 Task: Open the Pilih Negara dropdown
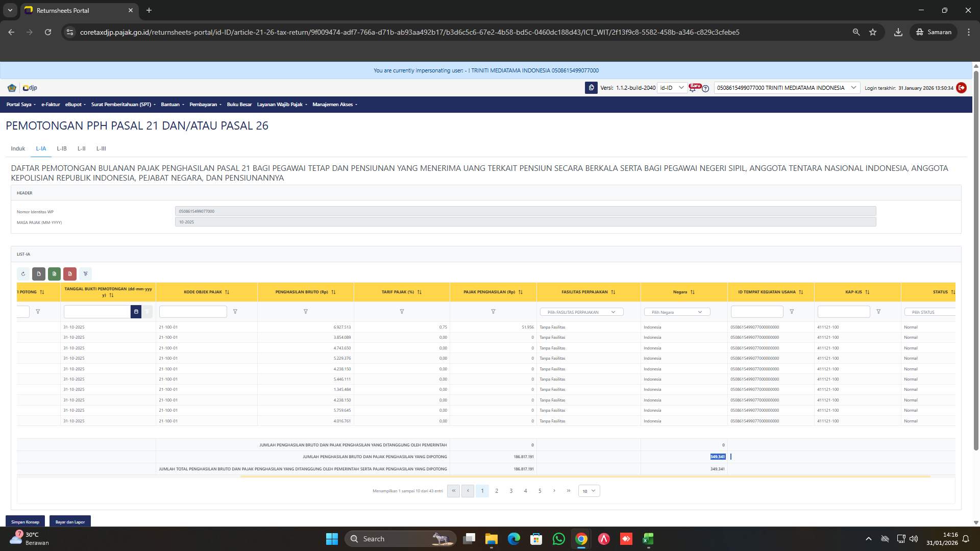(677, 312)
